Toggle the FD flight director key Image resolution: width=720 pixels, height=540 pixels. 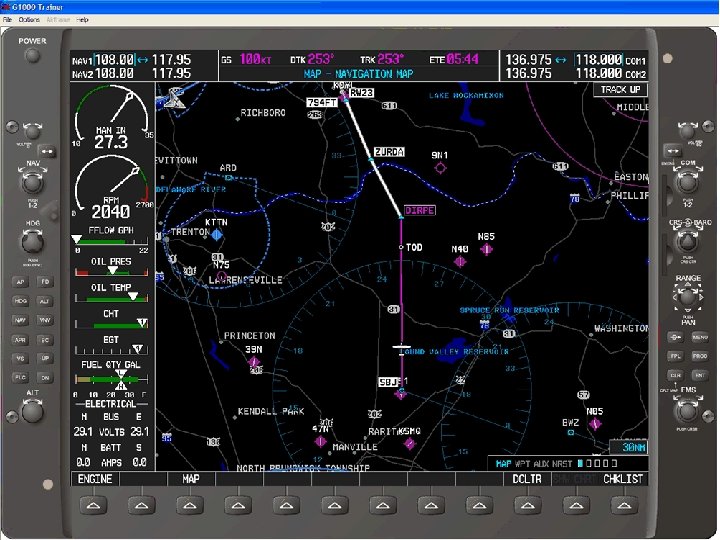[x=45, y=281]
